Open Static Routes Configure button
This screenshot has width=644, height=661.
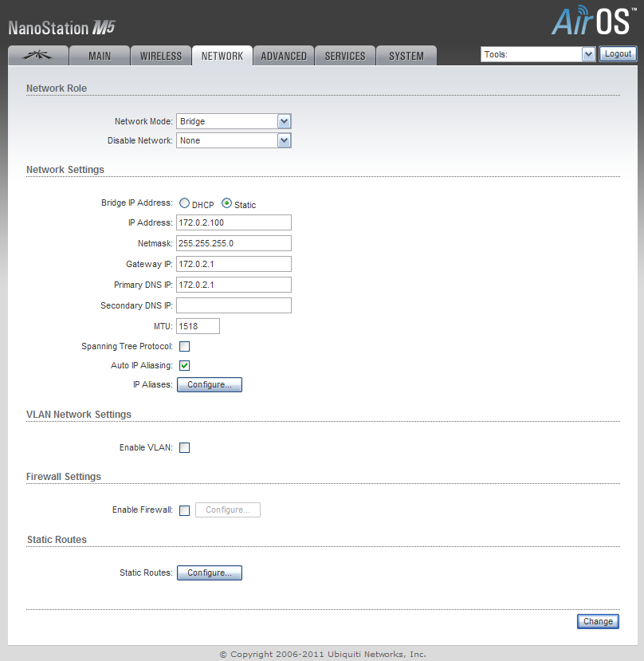pyautogui.click(x=210, y=573)
